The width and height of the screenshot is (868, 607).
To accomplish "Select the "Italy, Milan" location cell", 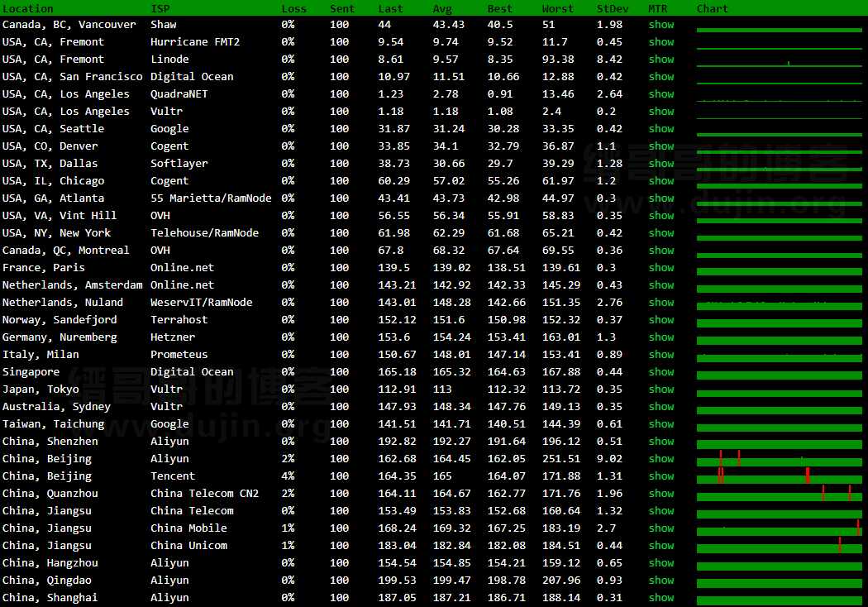I will [41, 355].
